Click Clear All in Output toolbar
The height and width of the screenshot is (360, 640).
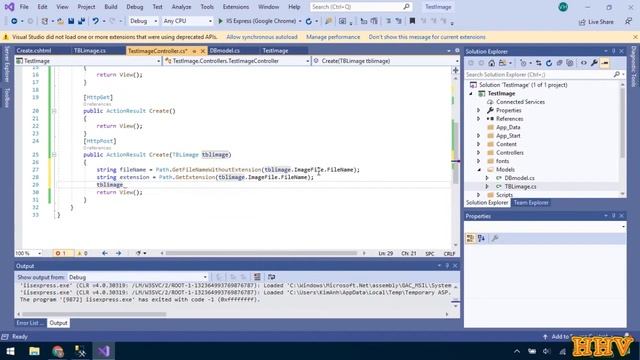[x=257, y=277]
